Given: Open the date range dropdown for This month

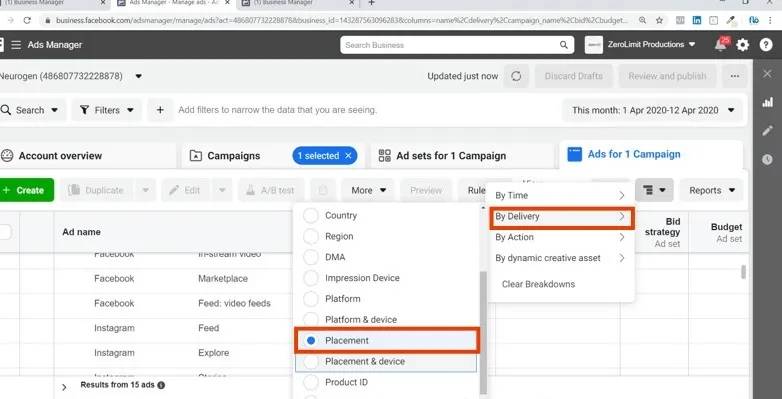Looking at the screenshot, I should coord(653,110).
